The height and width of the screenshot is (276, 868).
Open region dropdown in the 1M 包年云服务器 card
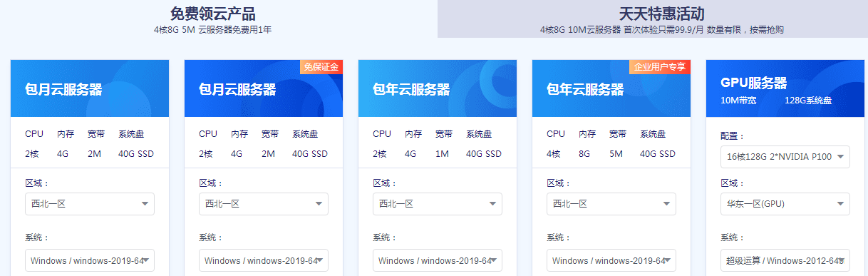pyautogui.click(x=438, y=204)
